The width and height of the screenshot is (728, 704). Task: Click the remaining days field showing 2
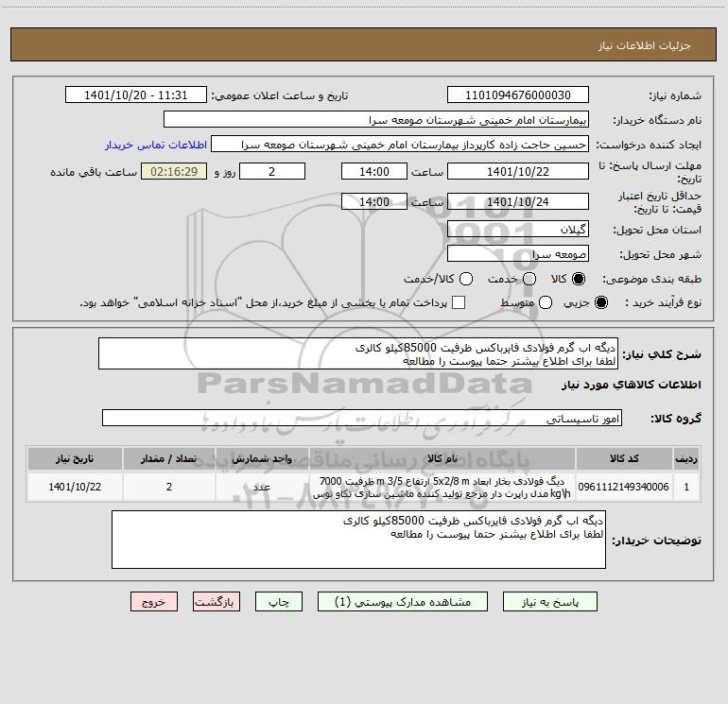pyautogui.click(x=272, y=171)
